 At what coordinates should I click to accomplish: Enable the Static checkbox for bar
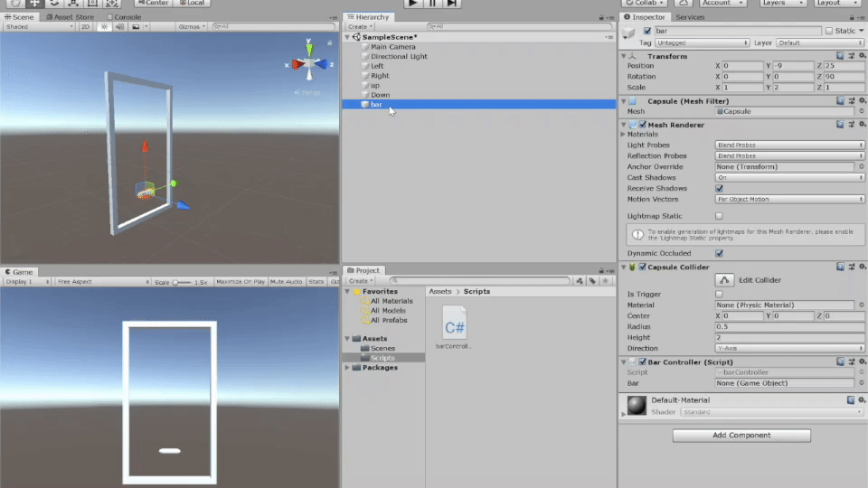pyautogui.click(x=829, y=31)
